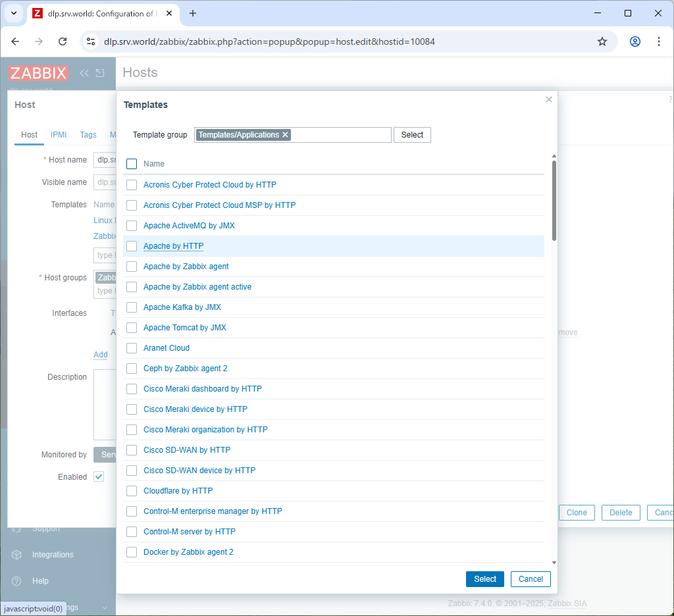The width and height of the screenshot is (674, 616).
Task: Click Select next to the Template group field
Action: pyautogui.click(x=412, y=135)
